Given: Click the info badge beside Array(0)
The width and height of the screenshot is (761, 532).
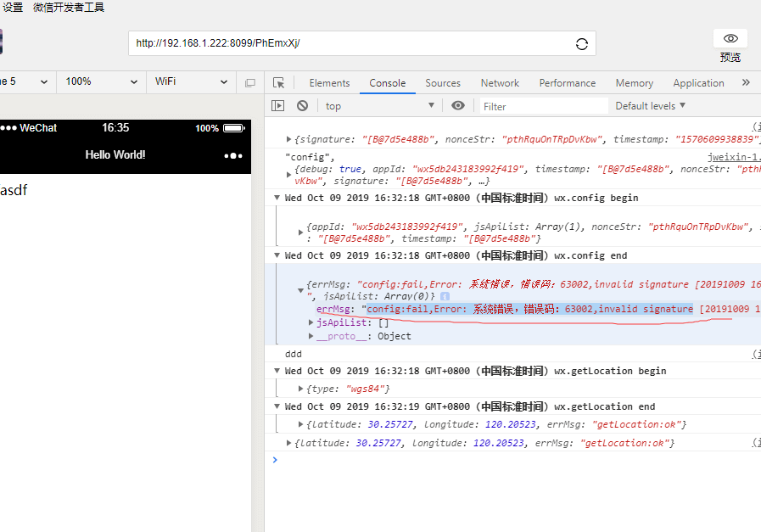Looking at the screenshot, I should pyautogui.click(x=445, y=296).
